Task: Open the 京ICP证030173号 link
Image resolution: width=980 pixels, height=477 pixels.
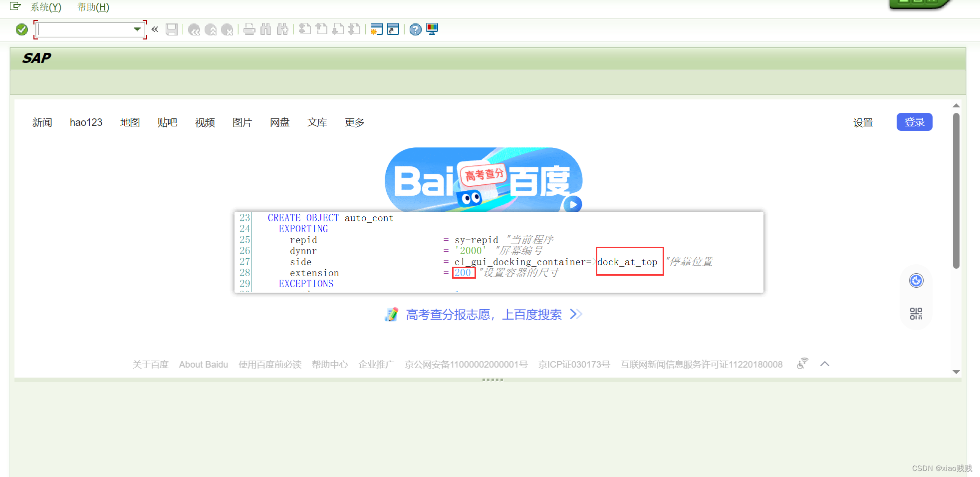Action: click(x=574, y=365)
